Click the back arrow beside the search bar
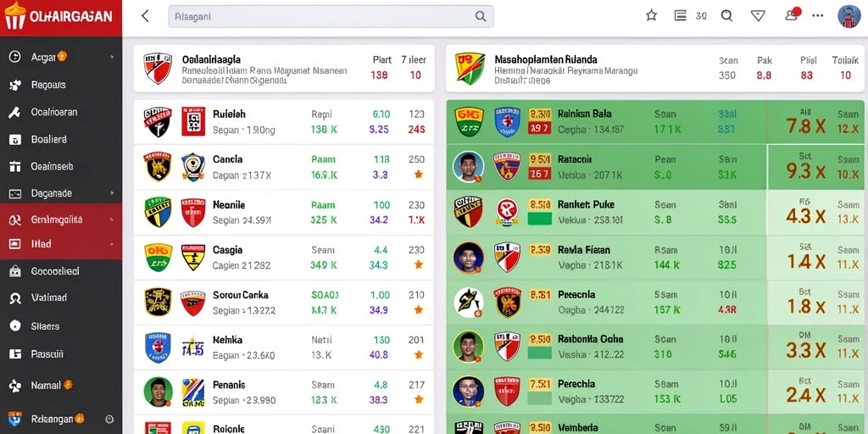This screenshot has height=434, width=868. coord(146,16)
